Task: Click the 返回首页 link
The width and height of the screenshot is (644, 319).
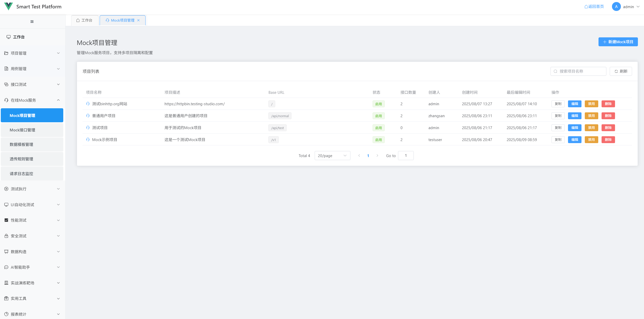Action: click(594, 7)
